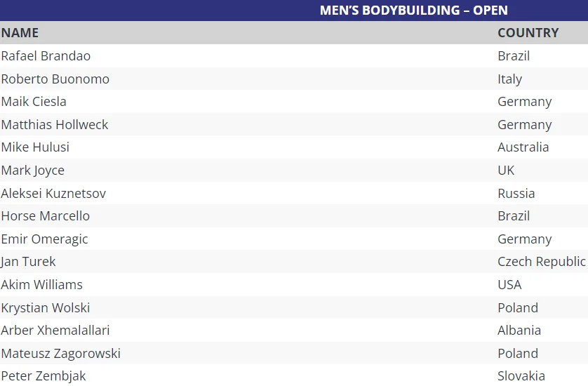The height and width of the screenshot is (386, 588).
Task: Select Akim Williams in the table
Action: coord(41,284)
